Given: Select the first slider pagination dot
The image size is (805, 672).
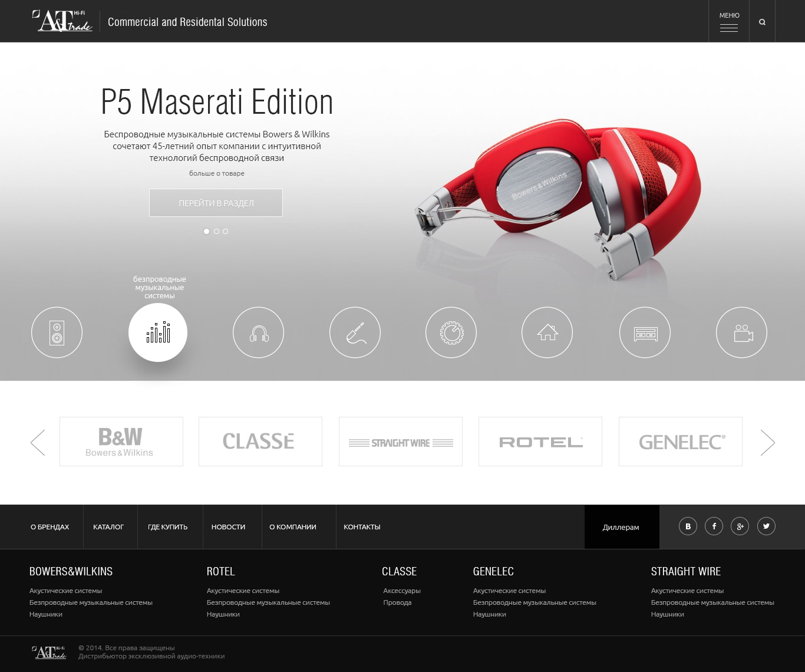Looking at the screenshot, I should 206,232.
